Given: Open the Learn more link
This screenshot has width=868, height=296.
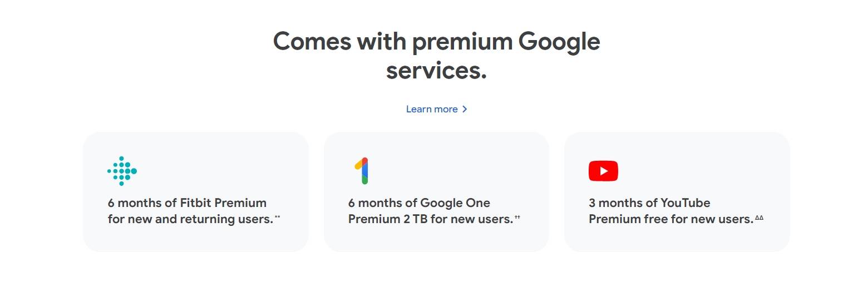Looking at the screenshot, I should 437,109.
